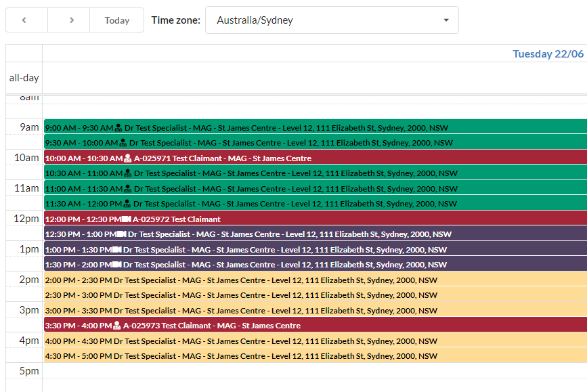Click the person icon on the 3:30 PM booking
Screen dimensions: 587x392
117,326
